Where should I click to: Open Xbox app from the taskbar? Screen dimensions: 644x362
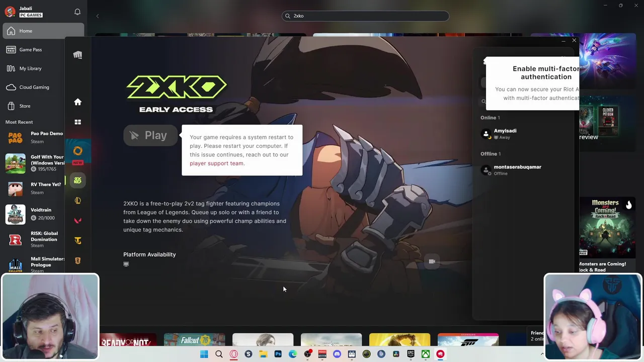point(426,354)
